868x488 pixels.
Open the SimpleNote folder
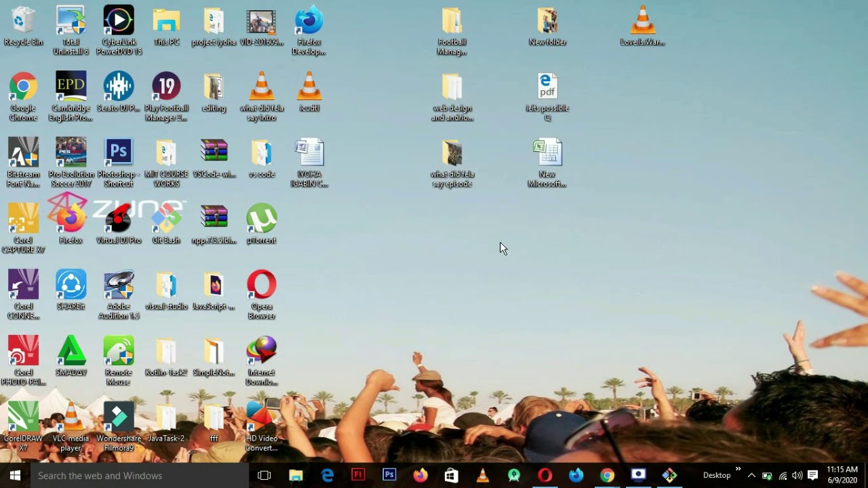tap(214, 357)
